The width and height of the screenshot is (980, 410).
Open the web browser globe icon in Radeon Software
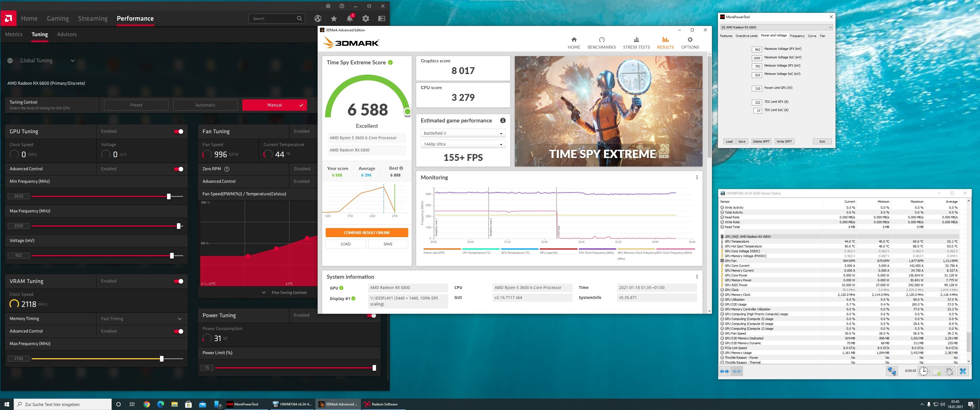pos(318,18)
